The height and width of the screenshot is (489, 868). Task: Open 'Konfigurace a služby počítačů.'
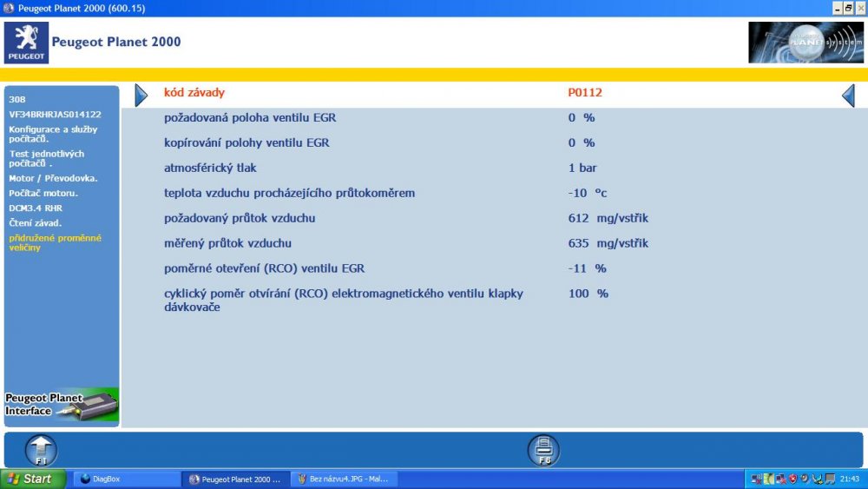point(53,134)
